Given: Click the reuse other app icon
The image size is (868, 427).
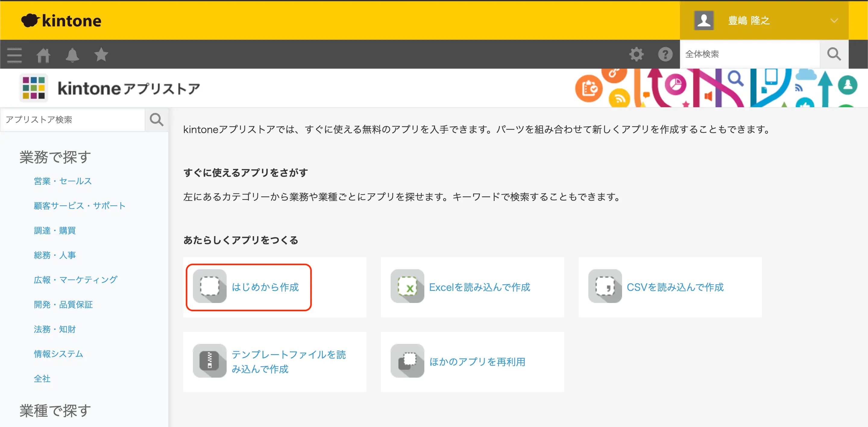Looking at the screenshot, I should click(407, 361).
